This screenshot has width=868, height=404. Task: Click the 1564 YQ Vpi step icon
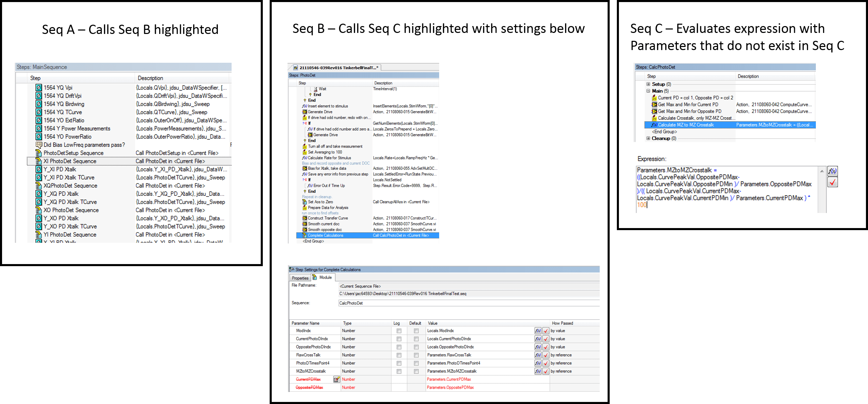click(38, 88)
